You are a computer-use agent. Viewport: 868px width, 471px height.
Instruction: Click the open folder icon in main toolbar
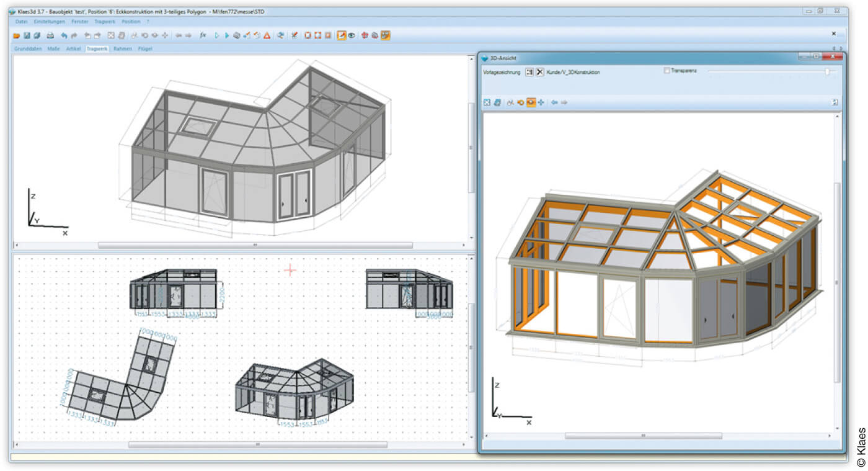coord(17,36)
